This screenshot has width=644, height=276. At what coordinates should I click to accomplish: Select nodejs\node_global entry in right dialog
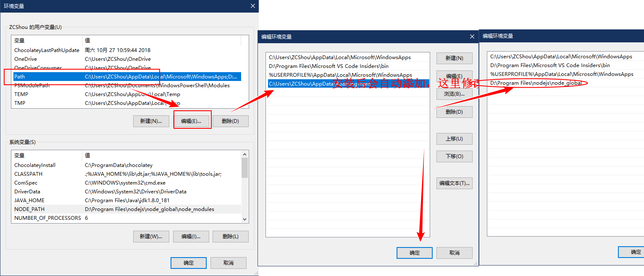(x=566, y=83)
